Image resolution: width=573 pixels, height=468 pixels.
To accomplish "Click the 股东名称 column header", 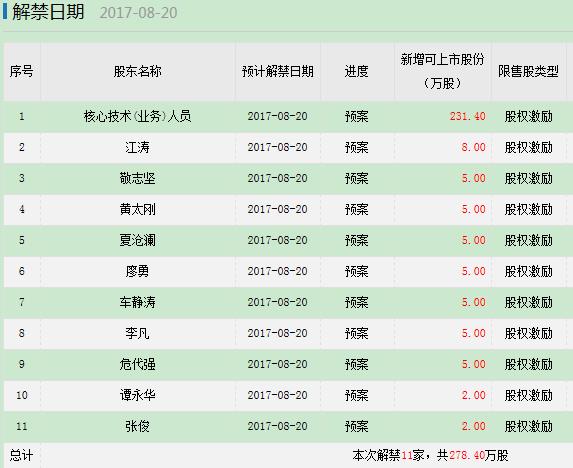I will [137, 71].
